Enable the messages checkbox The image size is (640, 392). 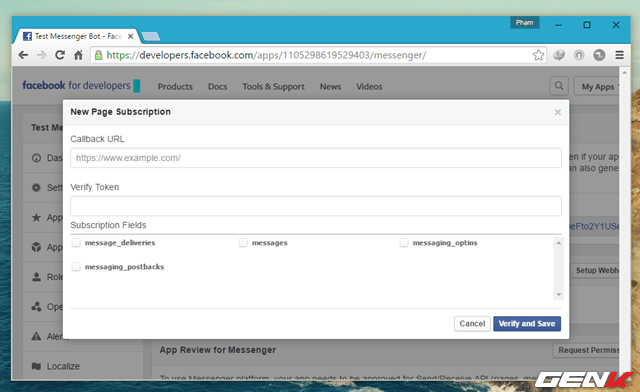tap(243, 243)
